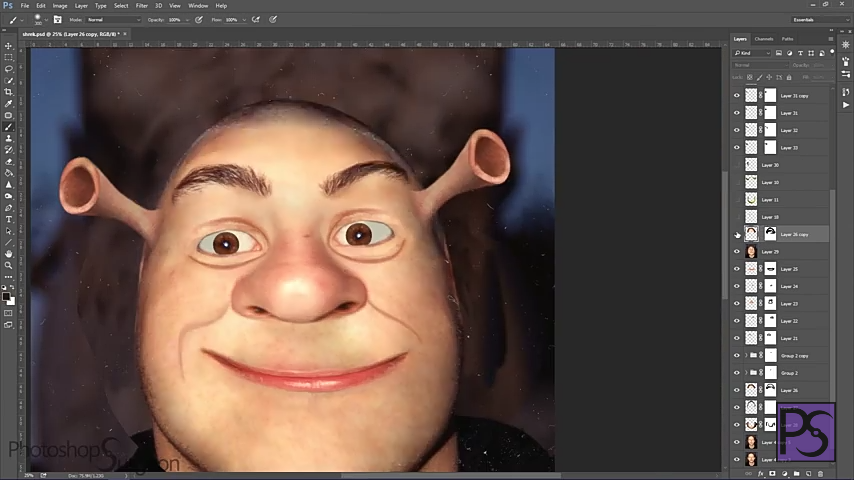Select the Move tool
This screenshot has width=854, height=480.
pyautogui.click(x=9, y=46)
